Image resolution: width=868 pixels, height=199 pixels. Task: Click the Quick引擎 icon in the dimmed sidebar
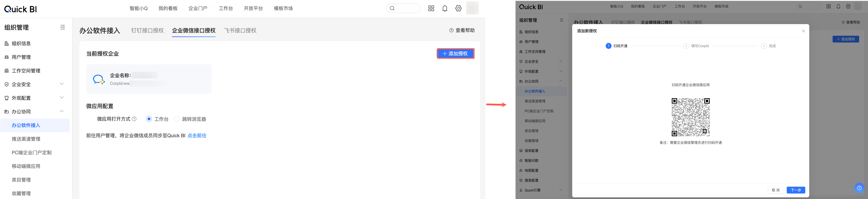[521, 190]
